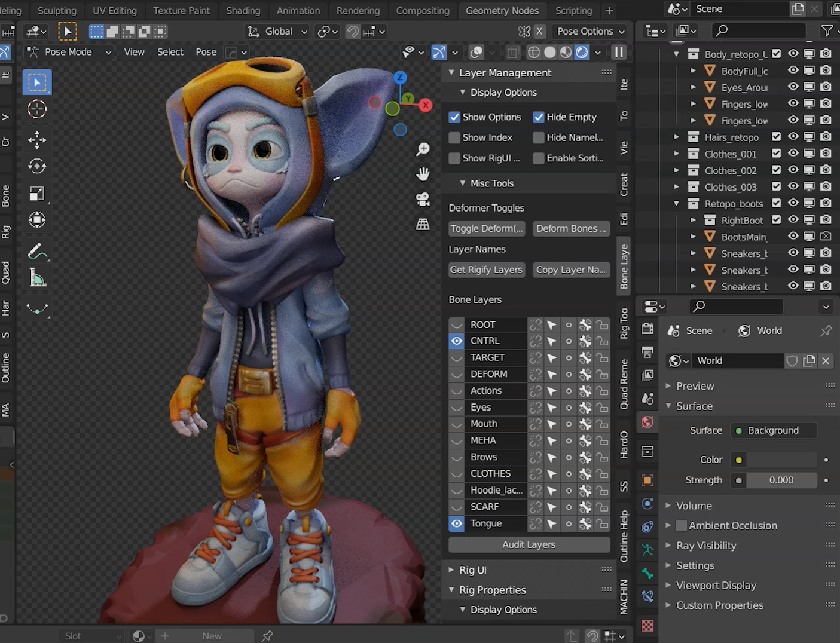Toggle visibility of the CNTRL bone layer

[457, 341]
